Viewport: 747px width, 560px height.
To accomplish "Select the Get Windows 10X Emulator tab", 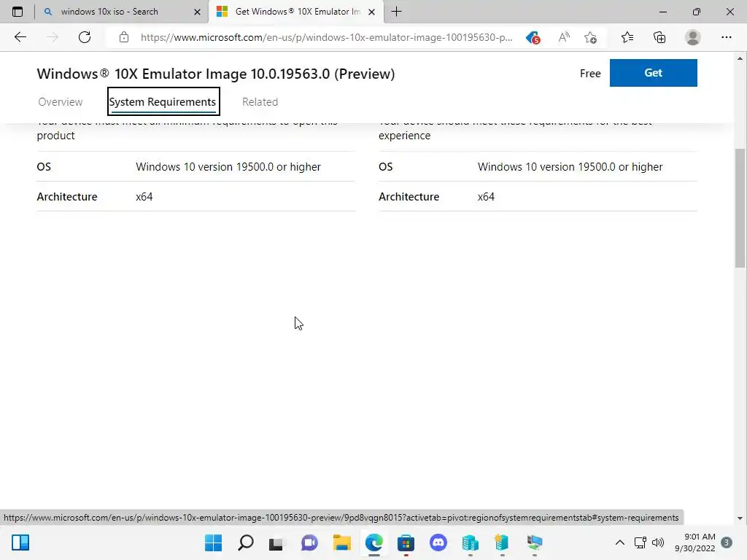I will [295, 12].
